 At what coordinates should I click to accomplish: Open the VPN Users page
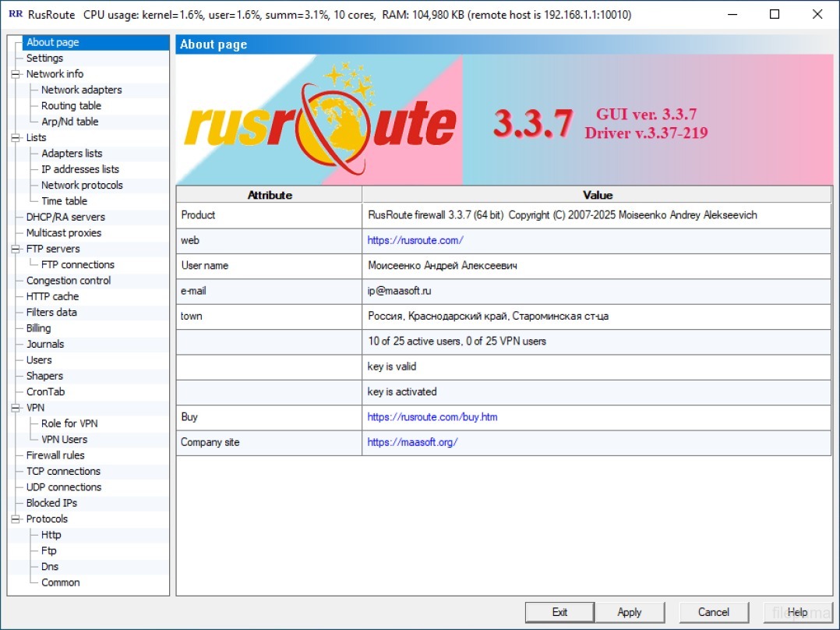tap(65, 439)
